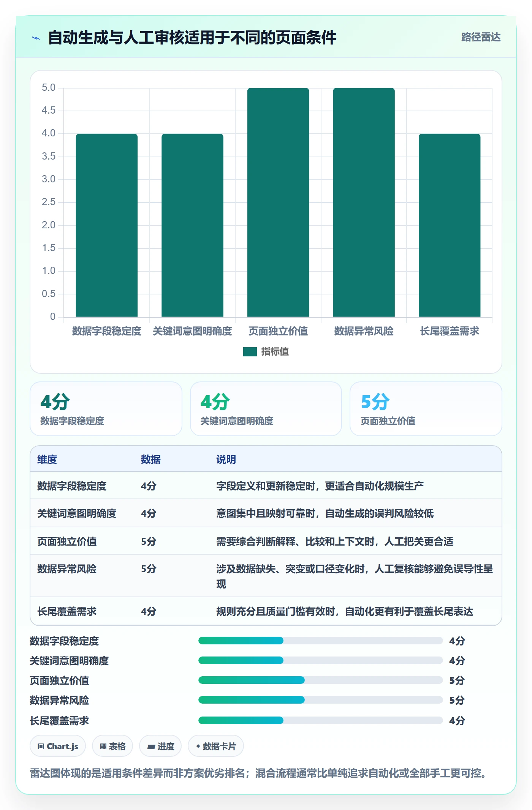This screenshot has height=810, width=532.
Task: Click the 路径雷达 label in the header
Action: point(481,37)
